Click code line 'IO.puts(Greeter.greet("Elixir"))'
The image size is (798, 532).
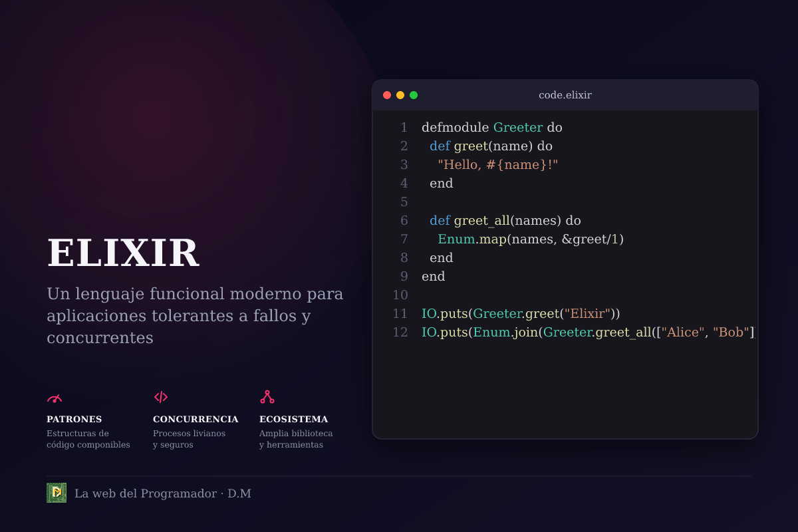tap(521, 313)
